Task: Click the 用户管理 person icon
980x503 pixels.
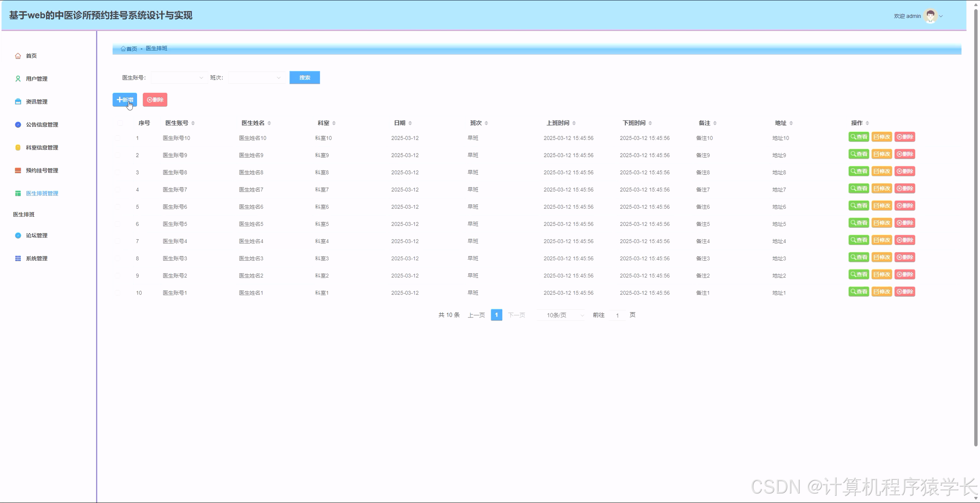Action: coord(18,79)
